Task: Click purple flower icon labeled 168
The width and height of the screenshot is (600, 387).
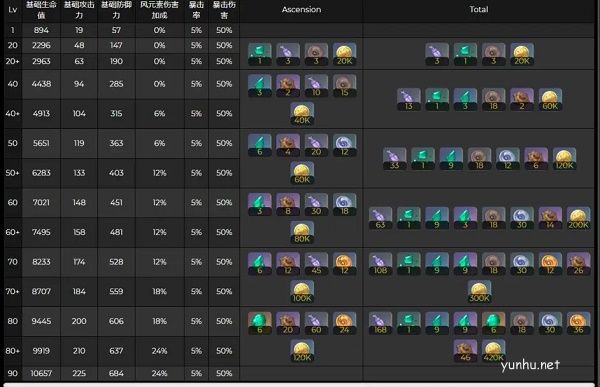Action: [380, 323]
